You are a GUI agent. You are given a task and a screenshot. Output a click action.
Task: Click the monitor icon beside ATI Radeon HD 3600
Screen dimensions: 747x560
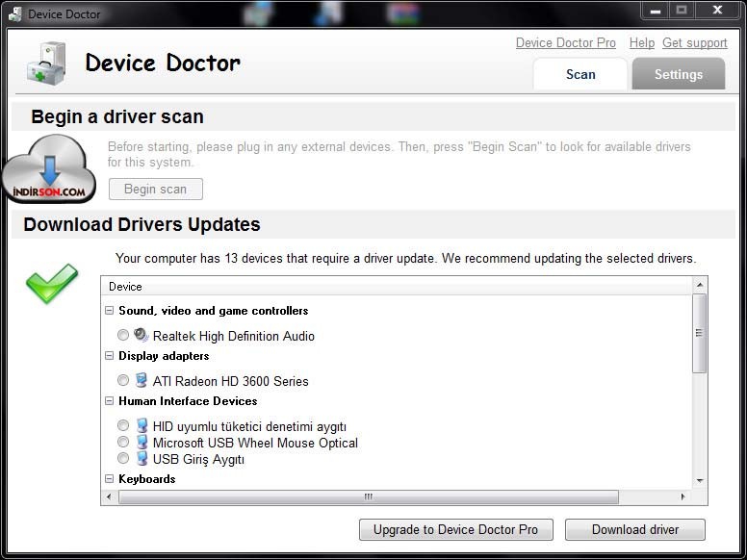tap(141, 380)
